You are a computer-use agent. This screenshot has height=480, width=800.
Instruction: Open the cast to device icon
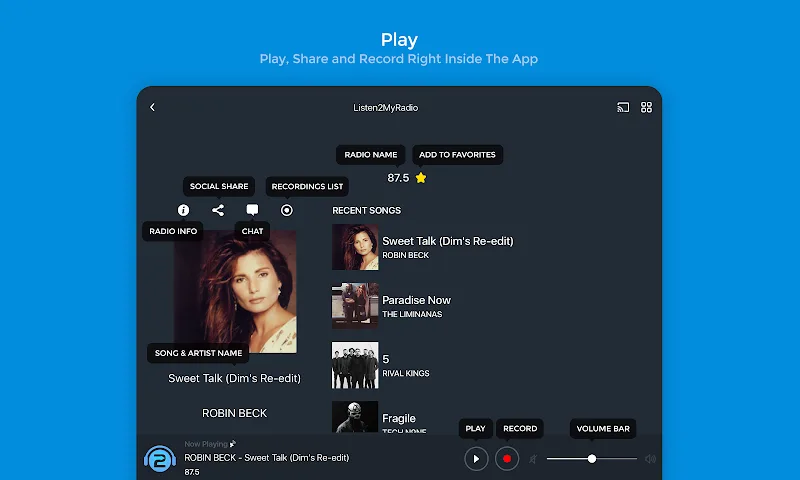pos(623,107)
